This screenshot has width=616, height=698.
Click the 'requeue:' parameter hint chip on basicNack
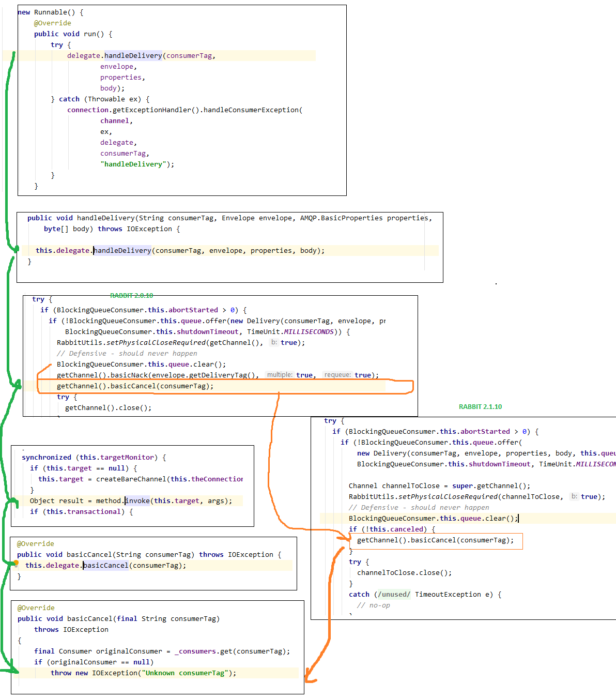click(x=340, y=375)
